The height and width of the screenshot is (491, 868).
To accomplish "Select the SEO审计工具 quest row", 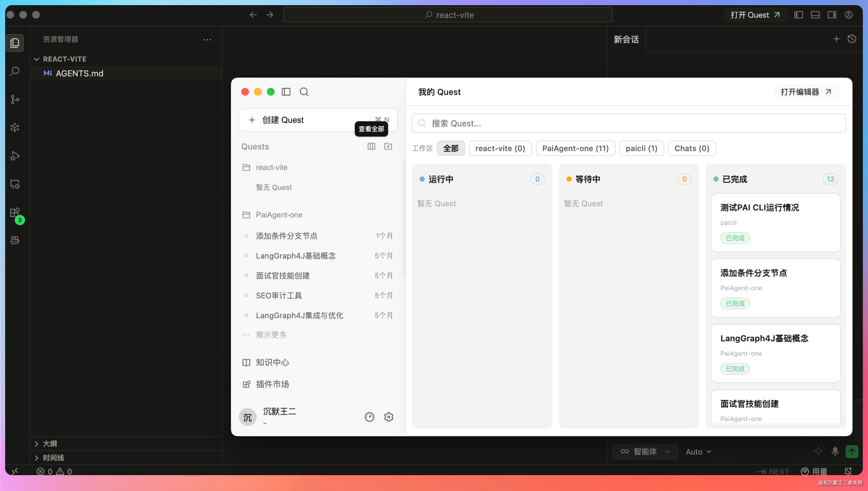I will tap(318, 295).
